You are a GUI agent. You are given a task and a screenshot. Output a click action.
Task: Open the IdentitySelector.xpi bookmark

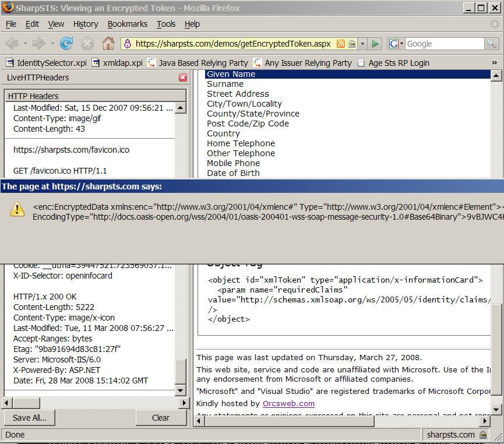click(x=47, y=63)
